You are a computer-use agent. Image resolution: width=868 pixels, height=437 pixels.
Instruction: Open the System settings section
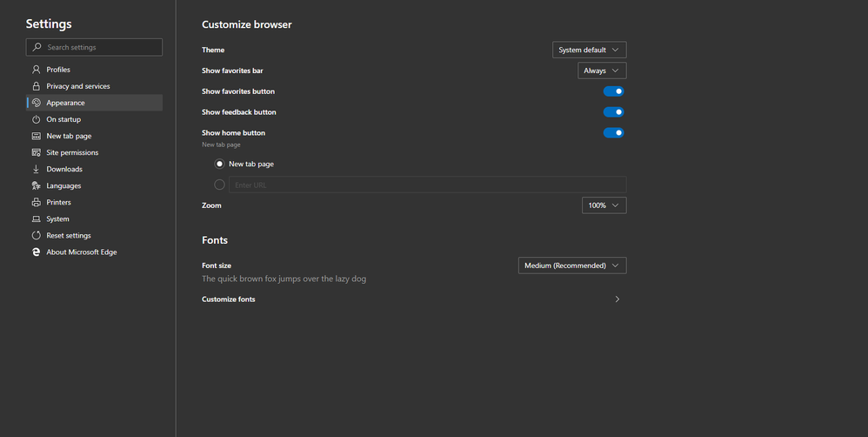click(57, 219)
